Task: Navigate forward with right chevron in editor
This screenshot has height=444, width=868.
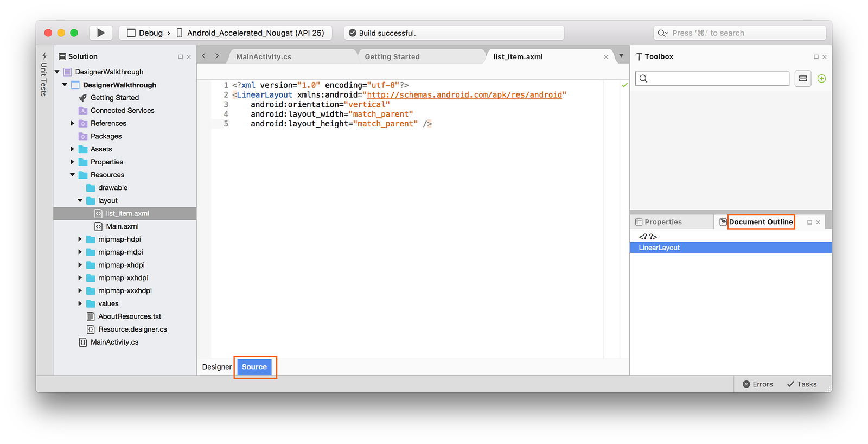Action: pyautogui.click(x=217, y=56)
